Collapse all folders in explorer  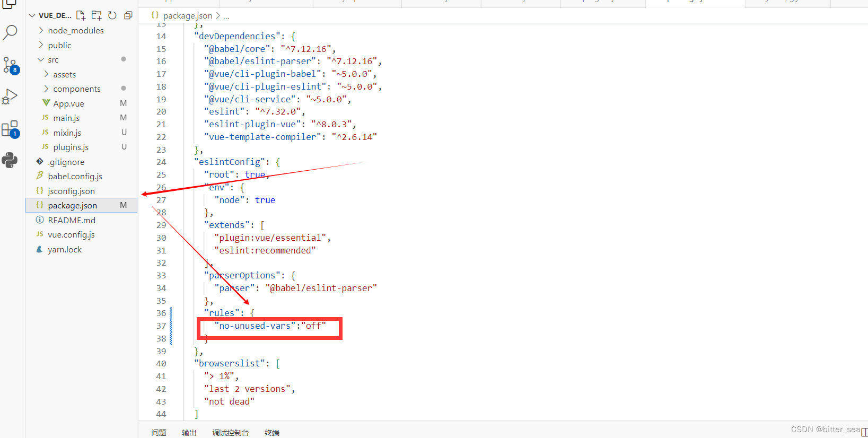click(x=128, y=15)
